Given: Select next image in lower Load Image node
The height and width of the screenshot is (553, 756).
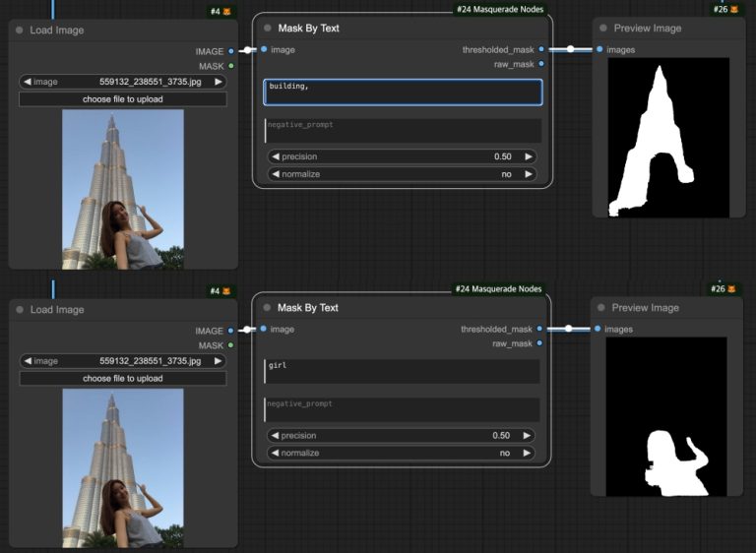Looking at the screenshot, I should (218, 361).
